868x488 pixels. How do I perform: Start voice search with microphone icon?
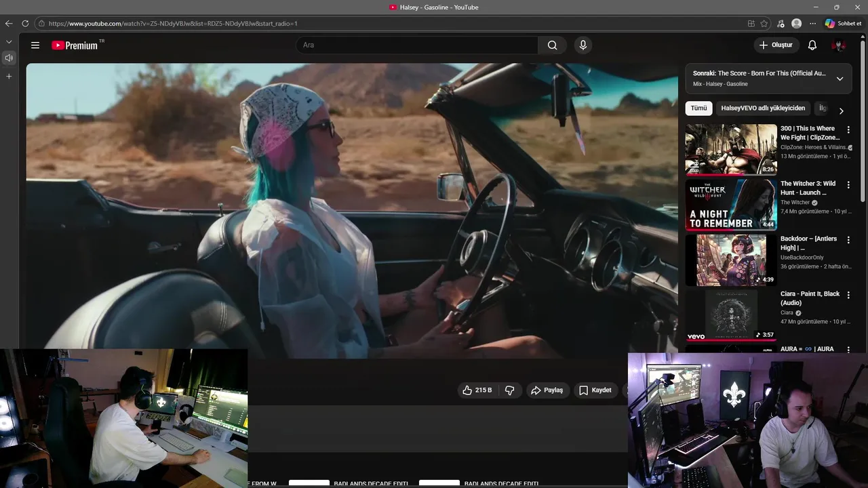click(583, 45)
